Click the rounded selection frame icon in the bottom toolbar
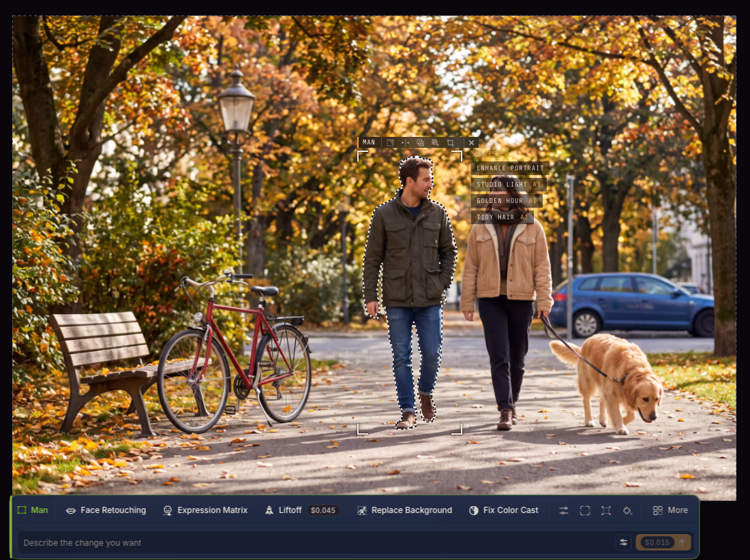Screen dimensions: 750x560 (x=585, y=510)
